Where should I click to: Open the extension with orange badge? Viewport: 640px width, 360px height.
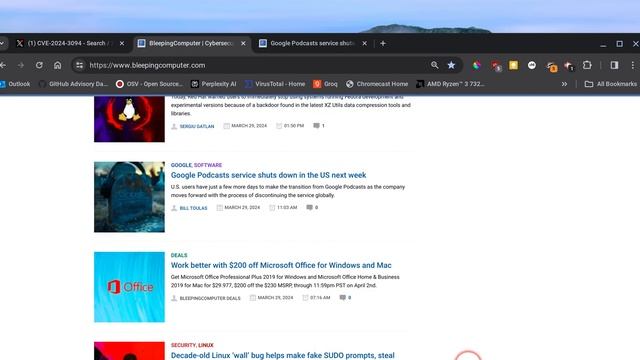tap(551, 67)
